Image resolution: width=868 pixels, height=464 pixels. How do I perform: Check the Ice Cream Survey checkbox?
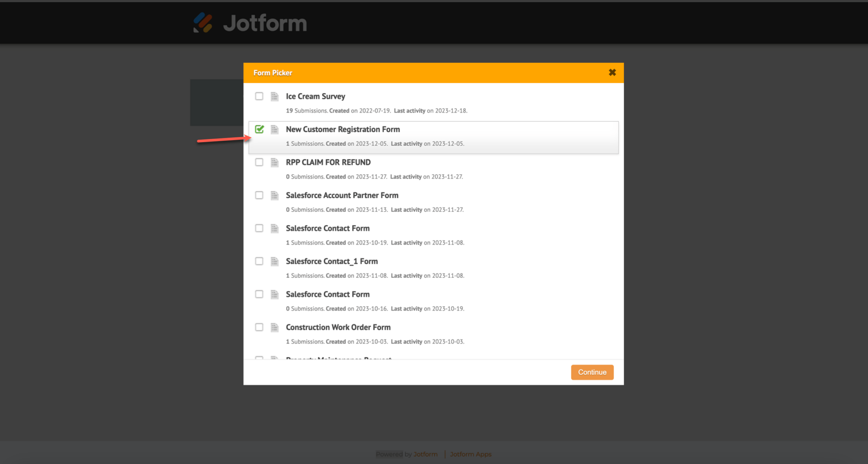coord(259,96)
